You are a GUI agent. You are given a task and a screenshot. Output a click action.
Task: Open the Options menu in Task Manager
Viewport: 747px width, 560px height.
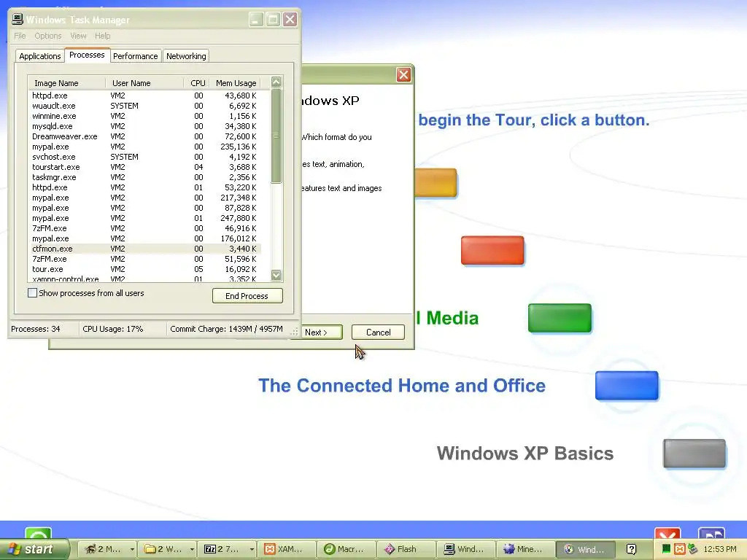[x=47, y=36]
